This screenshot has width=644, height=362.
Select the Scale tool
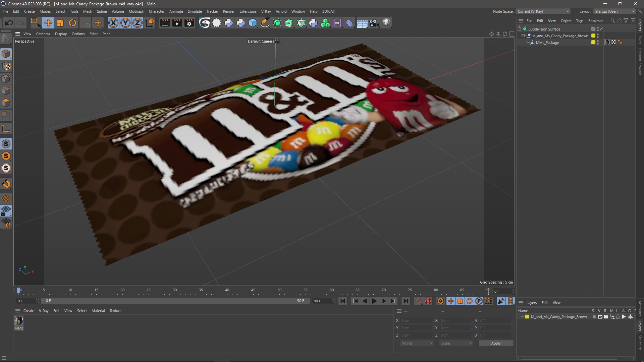(x=60, y=23)
